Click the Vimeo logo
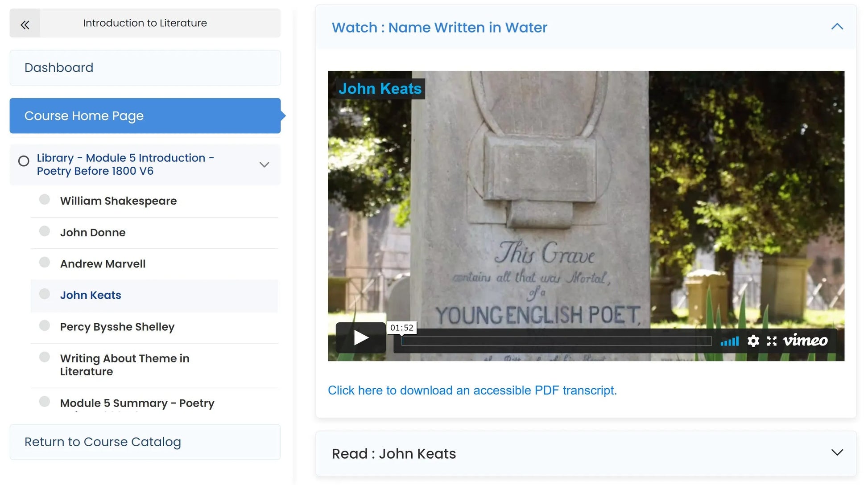868x485 pixels. click(x=805, y=341)
